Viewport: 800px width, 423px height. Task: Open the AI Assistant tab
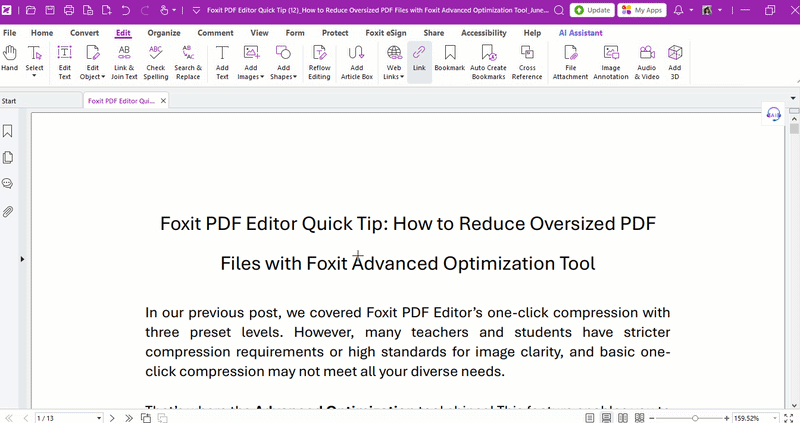[580, 33]
